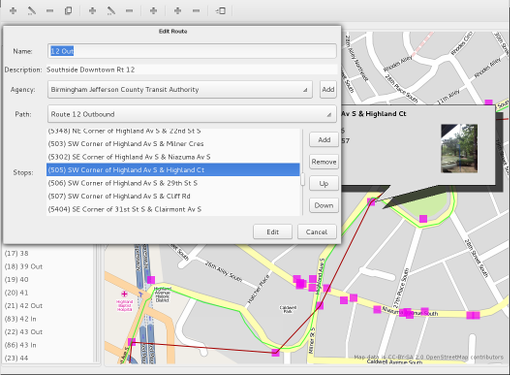Click the leftmost plus icon in toolbar
Viewport: 510px width, 375px height.
(x=13, y=11)
